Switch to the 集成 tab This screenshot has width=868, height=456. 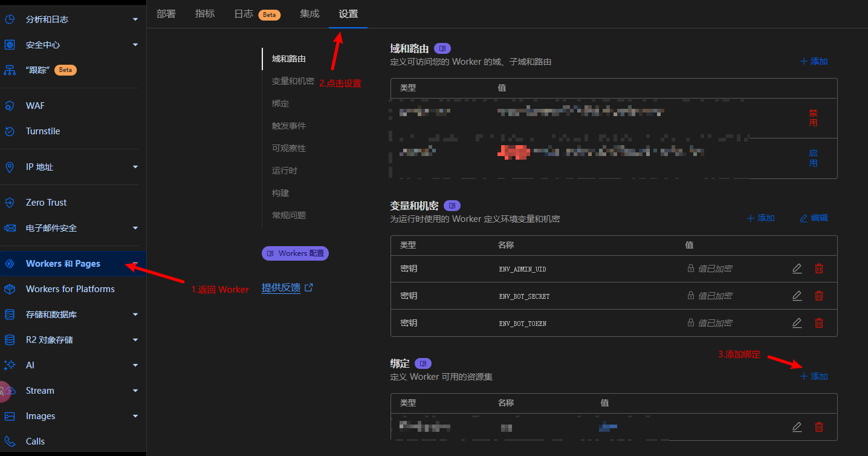pyautogui.click(x=309, y=14)
